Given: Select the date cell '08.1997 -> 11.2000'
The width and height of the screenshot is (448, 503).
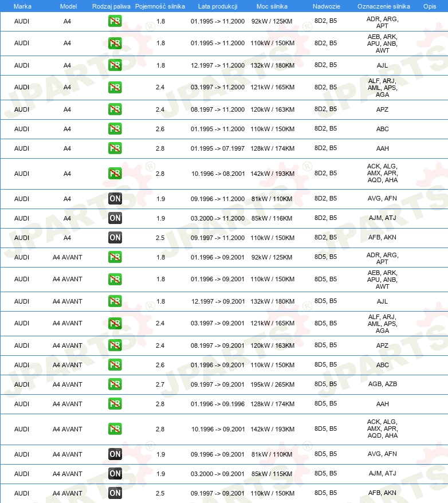Looking at the screenshot, I should tap(218, 109).
